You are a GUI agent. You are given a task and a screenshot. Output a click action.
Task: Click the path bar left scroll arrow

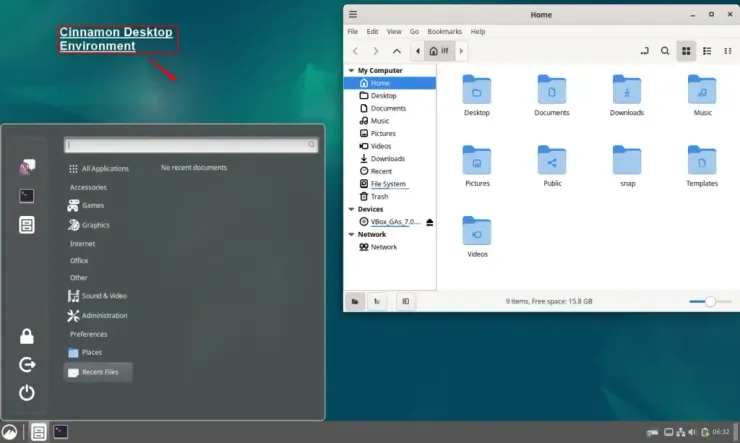tap(418, 51)
